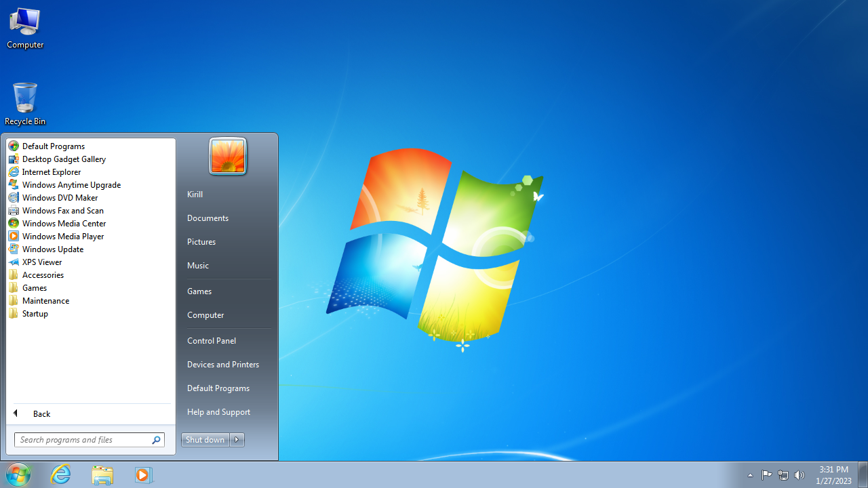Open the Recycle Bin desktop icon
This screenshot has height=488, width=868.
pyautogui.click(x=25, y=104)
